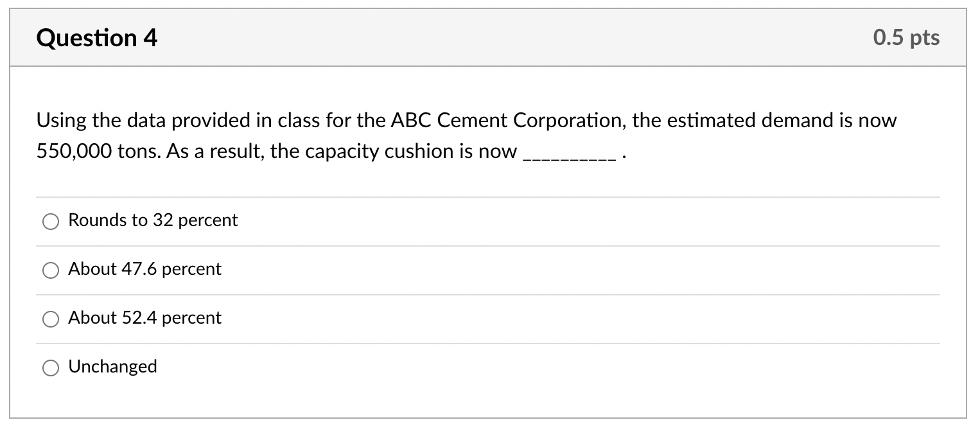Pick the "Unchanged" radio option circle
980x429 pixels.
51,368
